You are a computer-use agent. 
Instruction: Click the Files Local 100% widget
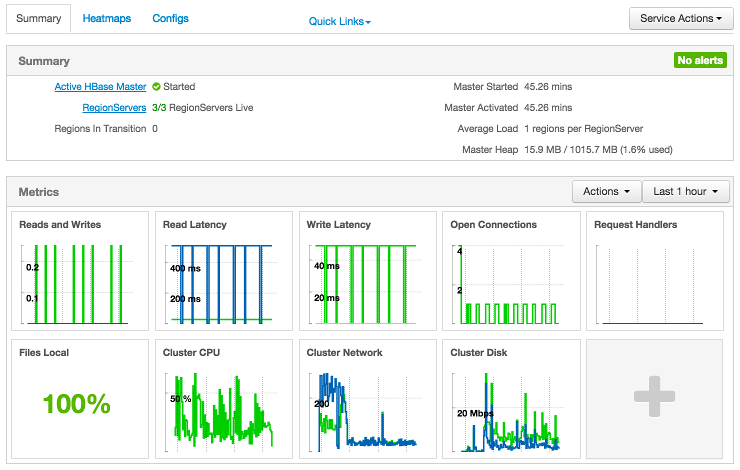point(79,398)
